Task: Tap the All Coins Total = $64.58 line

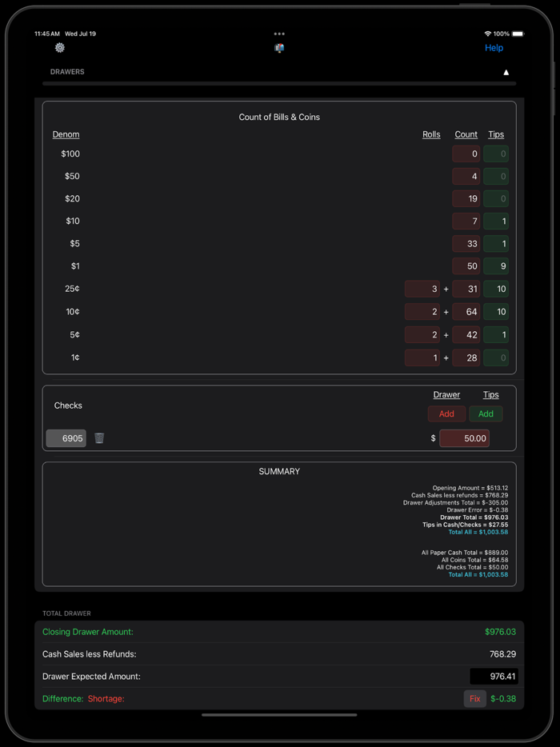Action: click(x=474, y=560)
